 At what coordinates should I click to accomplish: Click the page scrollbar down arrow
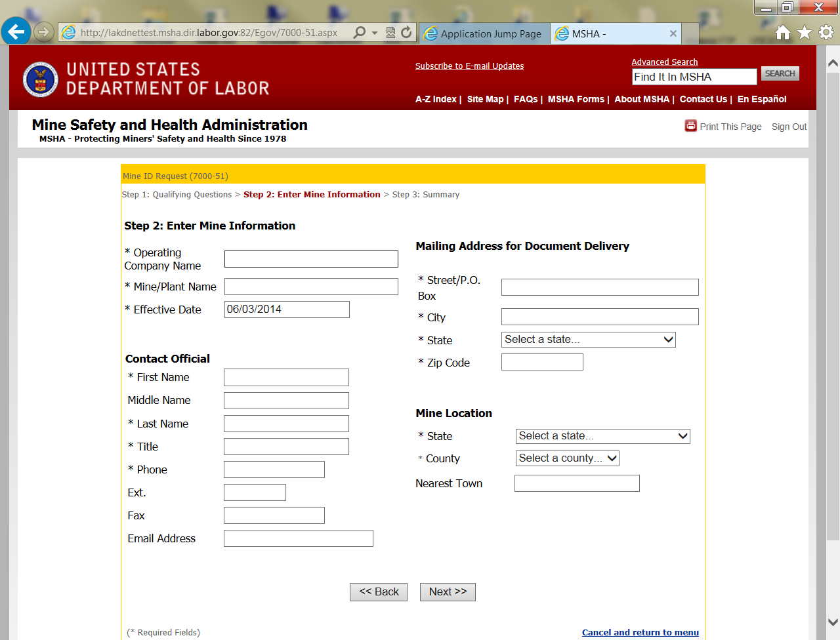point(833,622)
